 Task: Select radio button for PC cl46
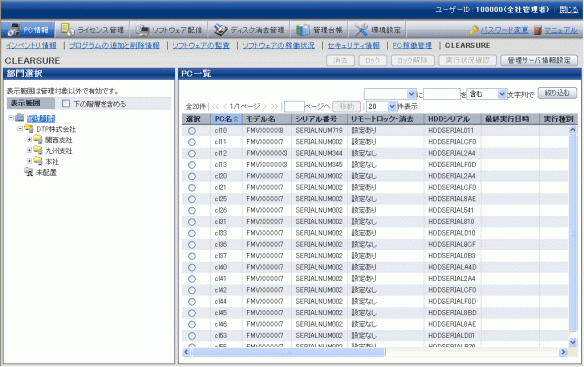[x=192, y=325]
